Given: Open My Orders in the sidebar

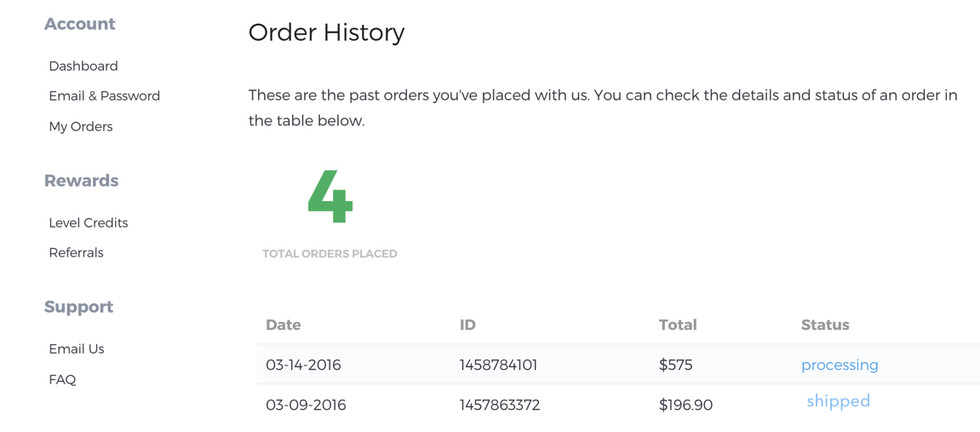Looking at the screenshot, I should pyautogui.click(x=81, y=127).
